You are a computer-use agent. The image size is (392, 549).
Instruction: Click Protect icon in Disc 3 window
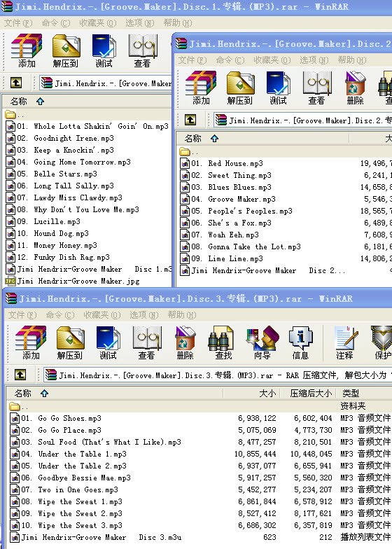coord(381,343)
